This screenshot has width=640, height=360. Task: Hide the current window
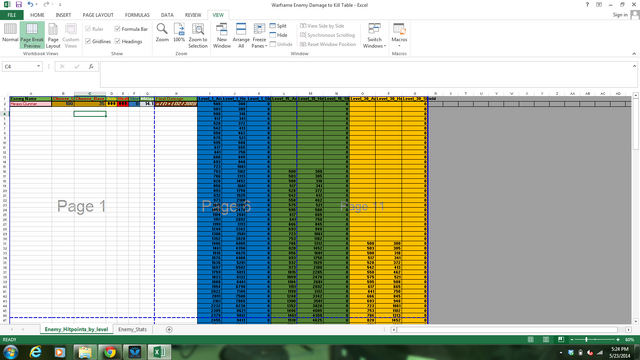pos(278,35)
